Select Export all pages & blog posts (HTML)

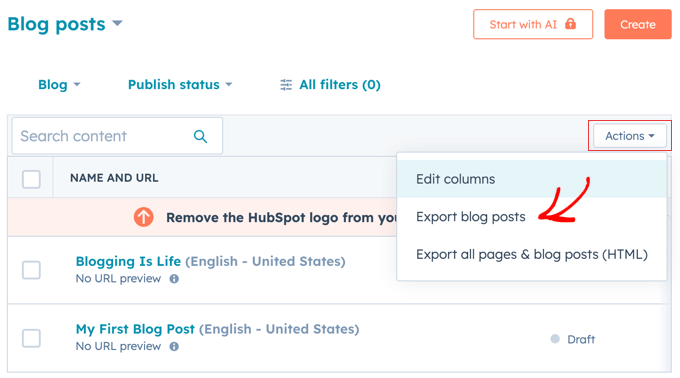click(x=532, y=254)
